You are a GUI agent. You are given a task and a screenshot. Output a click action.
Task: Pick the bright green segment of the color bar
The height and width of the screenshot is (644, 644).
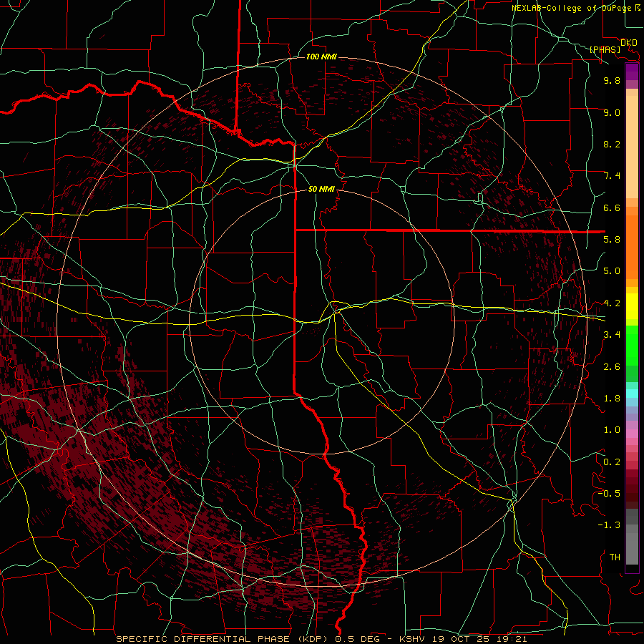coord(632,346)
